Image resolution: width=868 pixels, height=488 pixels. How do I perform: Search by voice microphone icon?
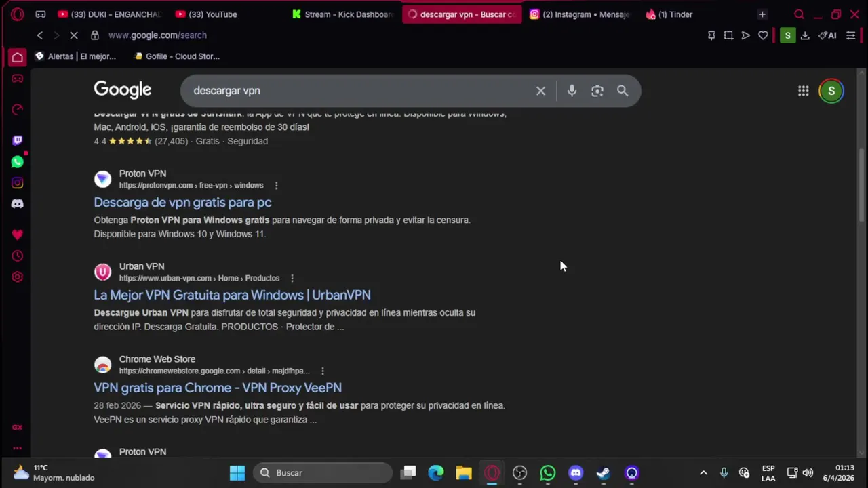pyautogui.click(x=572, y=91)
